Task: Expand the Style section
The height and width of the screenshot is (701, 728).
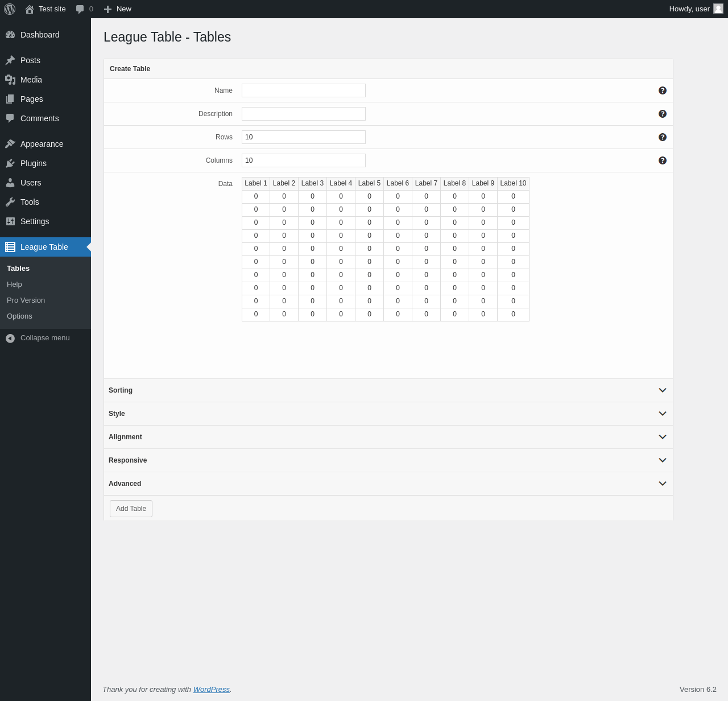Action: [388, 414]
